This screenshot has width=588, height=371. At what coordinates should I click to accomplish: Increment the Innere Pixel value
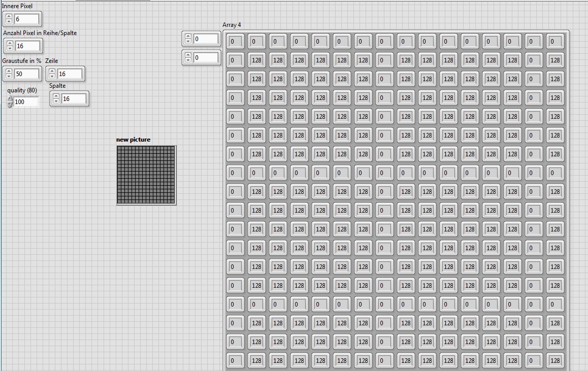pos(9,16)
